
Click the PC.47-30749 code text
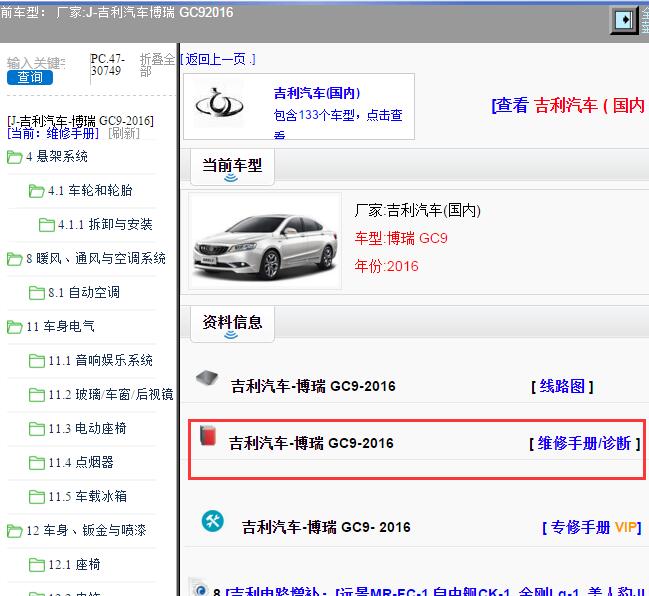[x=108, y=65]
